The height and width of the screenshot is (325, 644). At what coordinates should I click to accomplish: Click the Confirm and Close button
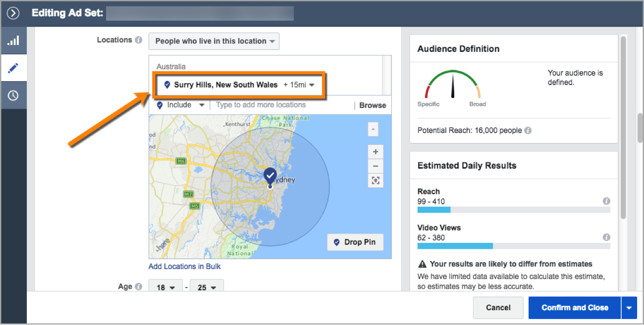pyautogui.click(x=575, y=308)
